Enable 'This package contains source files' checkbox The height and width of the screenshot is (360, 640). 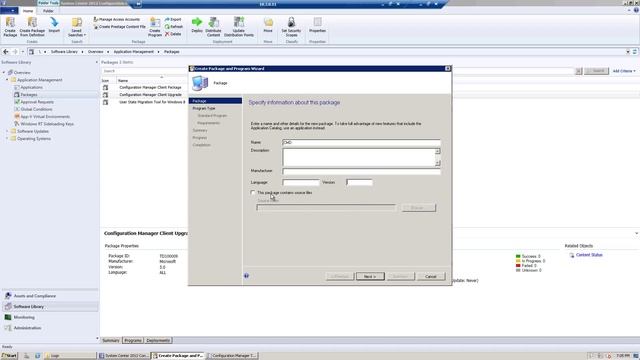(253, 193)
